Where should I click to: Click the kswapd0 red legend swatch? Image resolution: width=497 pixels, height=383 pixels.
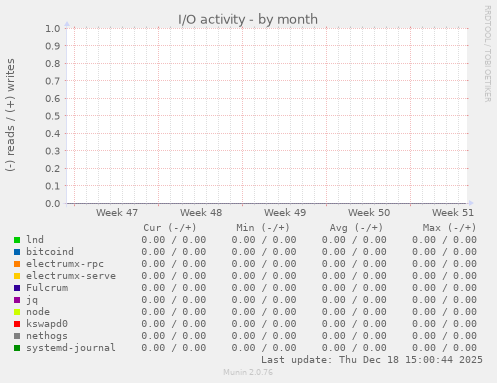(17, 324)
